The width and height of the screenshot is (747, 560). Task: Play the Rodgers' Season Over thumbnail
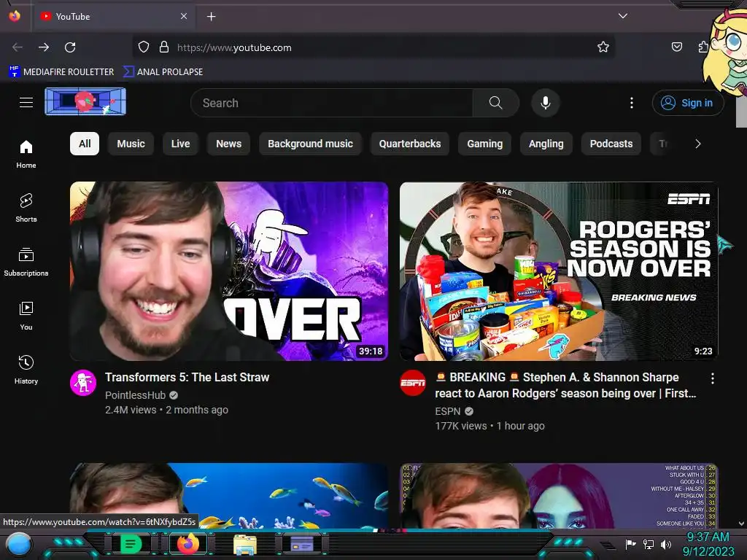tap(559, 271)
